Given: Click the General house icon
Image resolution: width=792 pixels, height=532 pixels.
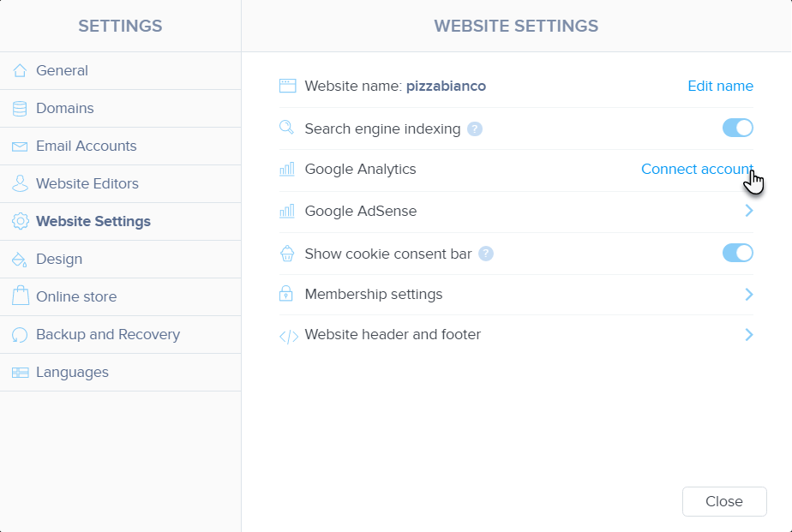Looking at the screenshot, I should (20, 71).
